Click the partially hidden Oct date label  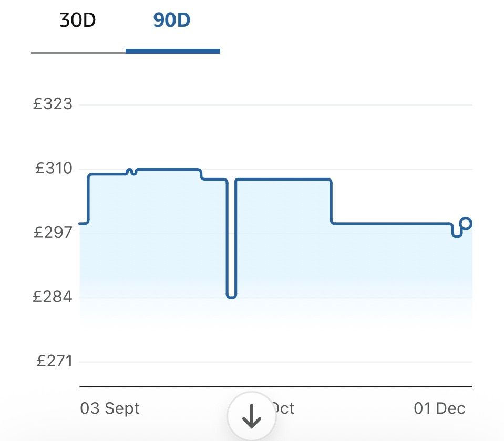point(284,408)
